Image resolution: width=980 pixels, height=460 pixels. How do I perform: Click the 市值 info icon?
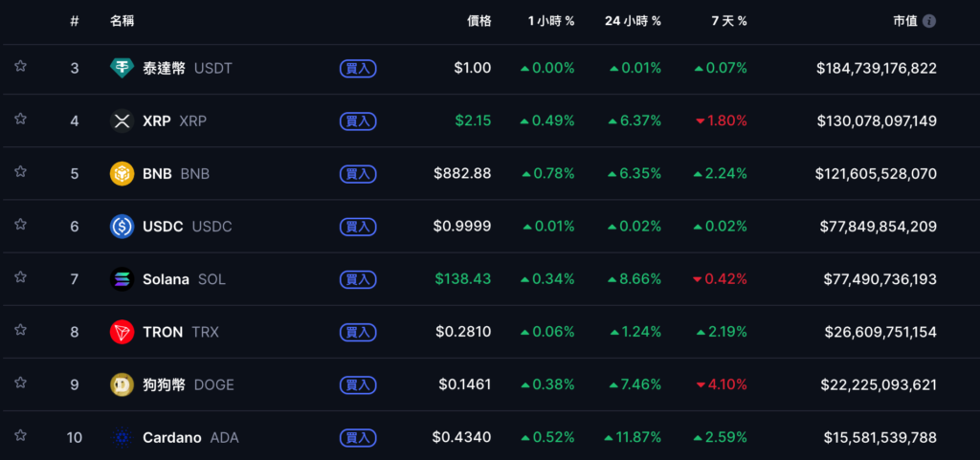point(929,21)
